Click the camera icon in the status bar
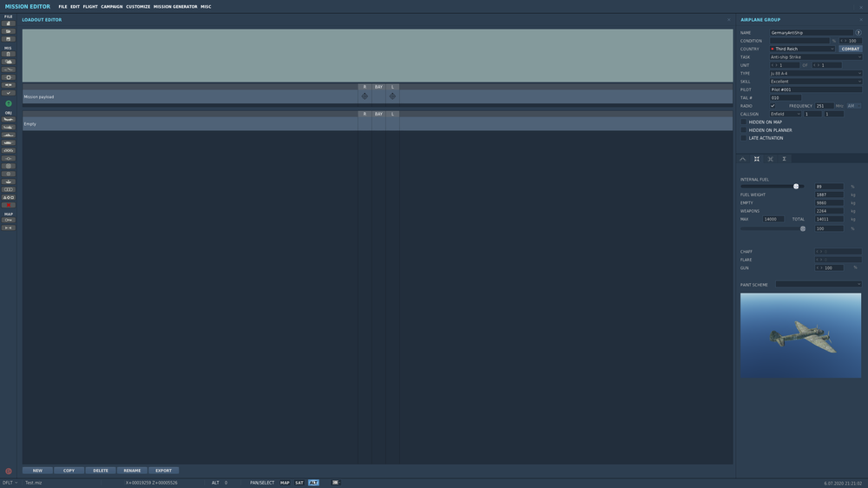 click(335, 483)
